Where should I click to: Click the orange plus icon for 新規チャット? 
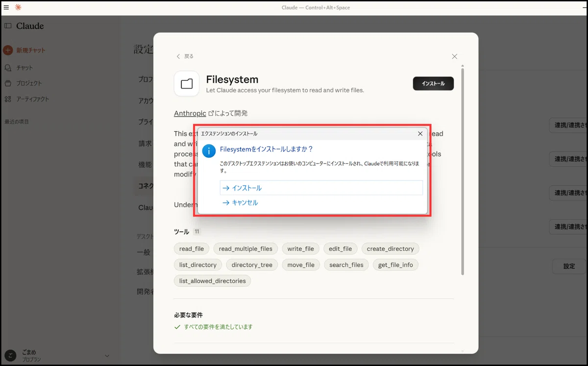pos(8,50)
